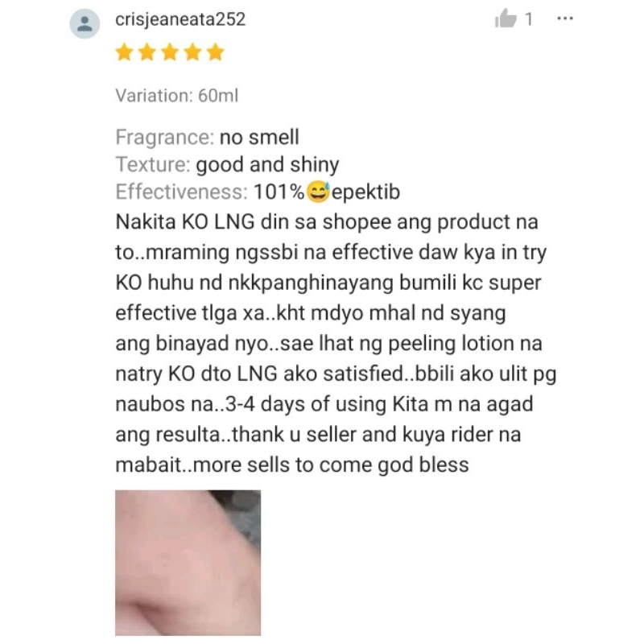
Task: Click the fourth yellow rating star
Action: [192, 53]
